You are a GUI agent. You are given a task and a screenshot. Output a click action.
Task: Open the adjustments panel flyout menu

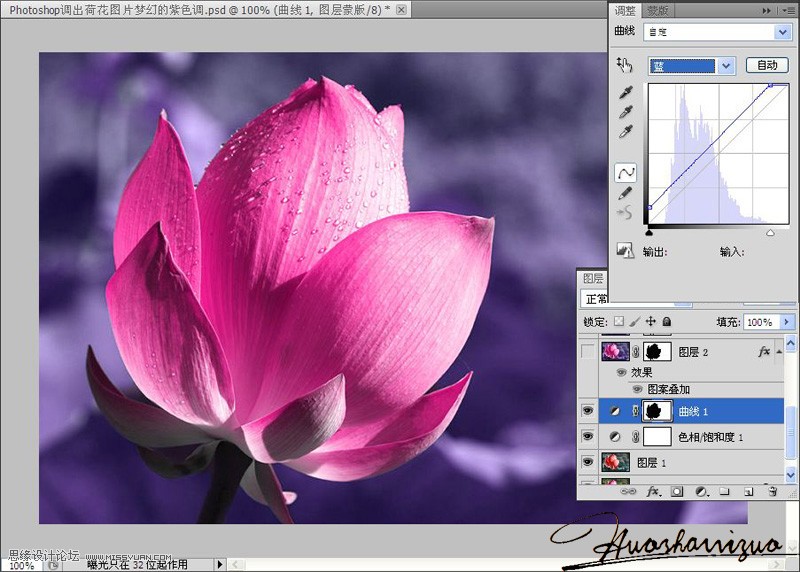pyautogui.click(x=788, y=10)
